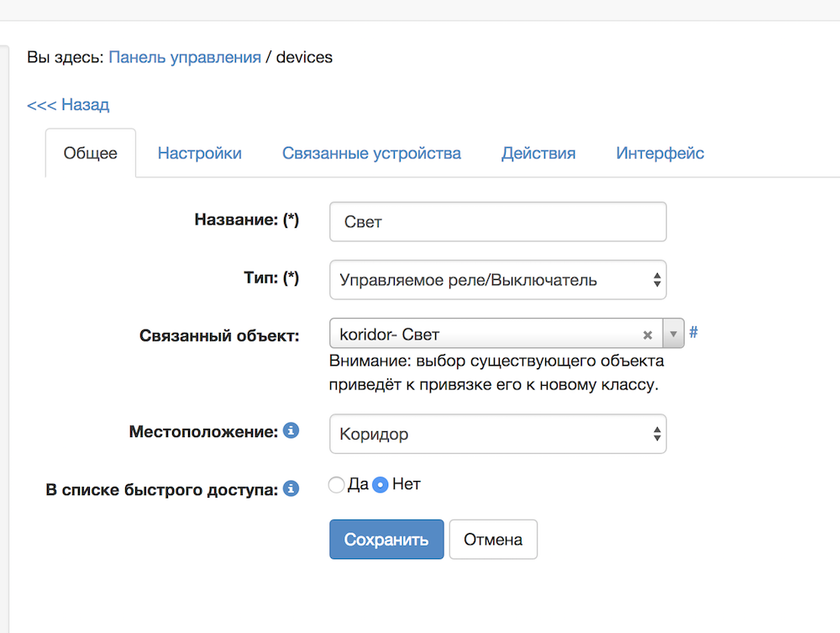Viewport: 840px width, 633px height.
Task: Switch to the Настройки tab
Action: pos(199,153)
